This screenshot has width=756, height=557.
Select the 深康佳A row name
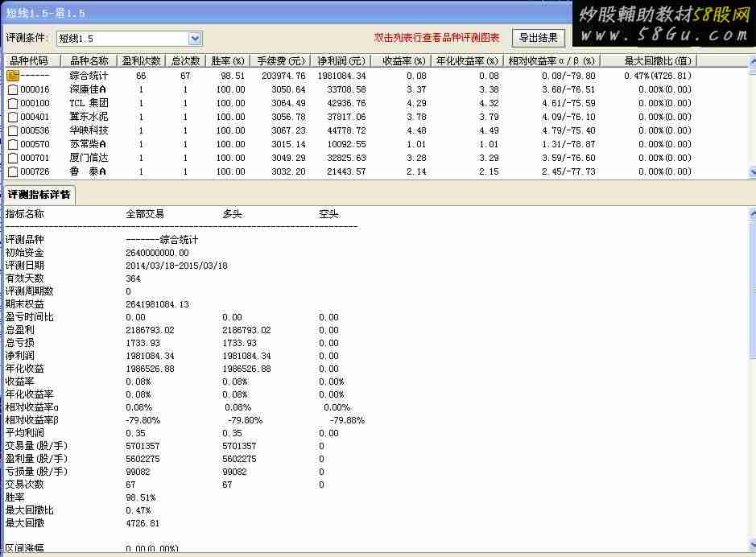pos(88,89)
